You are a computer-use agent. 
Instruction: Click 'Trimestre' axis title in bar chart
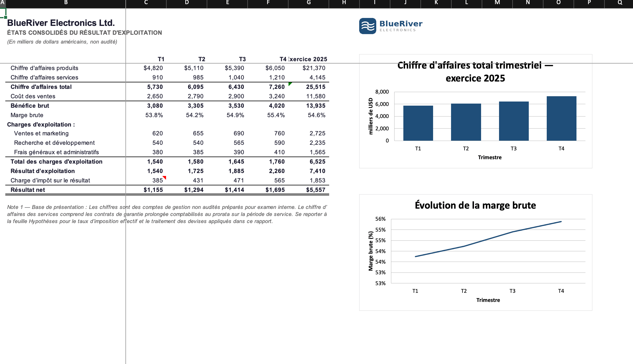point(490,157)
